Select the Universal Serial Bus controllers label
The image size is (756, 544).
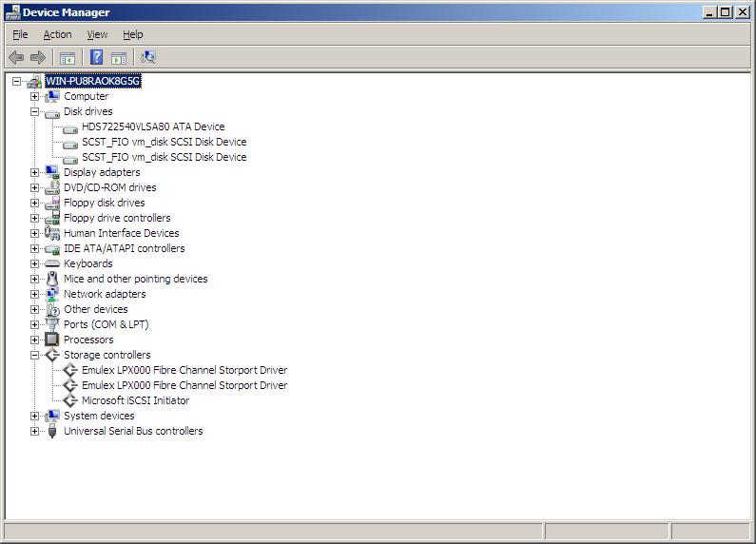point(133,431)
